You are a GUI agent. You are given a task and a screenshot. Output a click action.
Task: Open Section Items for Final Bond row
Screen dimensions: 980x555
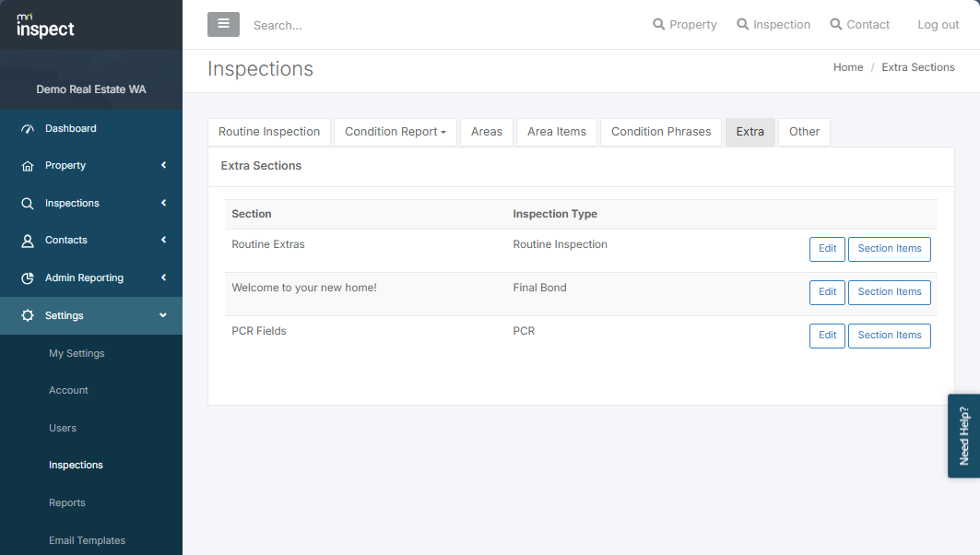pos(889,292)
